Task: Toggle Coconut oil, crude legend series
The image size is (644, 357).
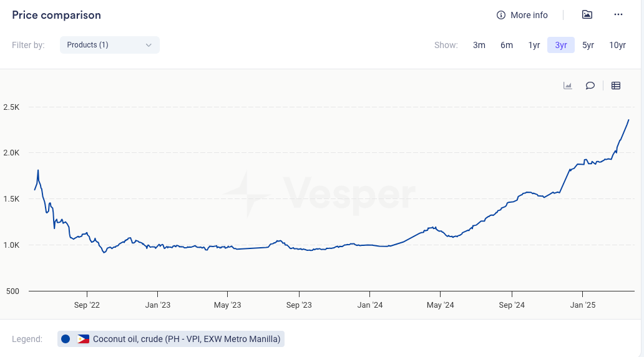Action: [187, 339]
